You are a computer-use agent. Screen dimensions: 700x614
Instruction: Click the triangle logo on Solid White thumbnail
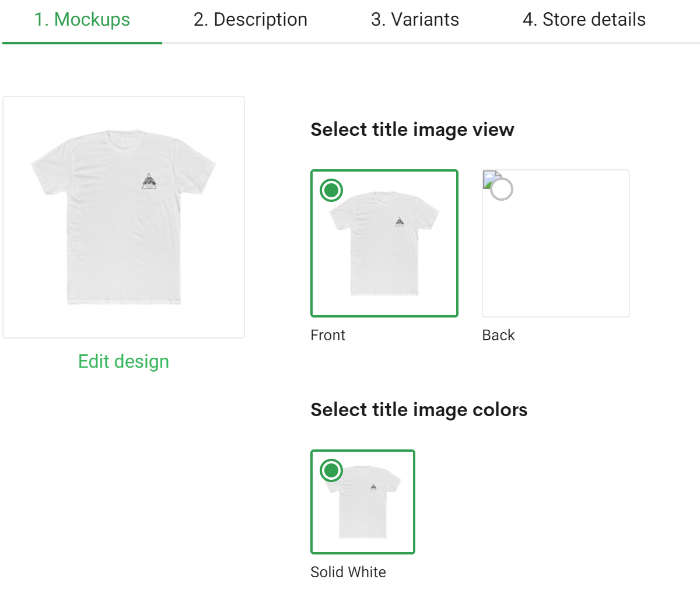(373, 486)
